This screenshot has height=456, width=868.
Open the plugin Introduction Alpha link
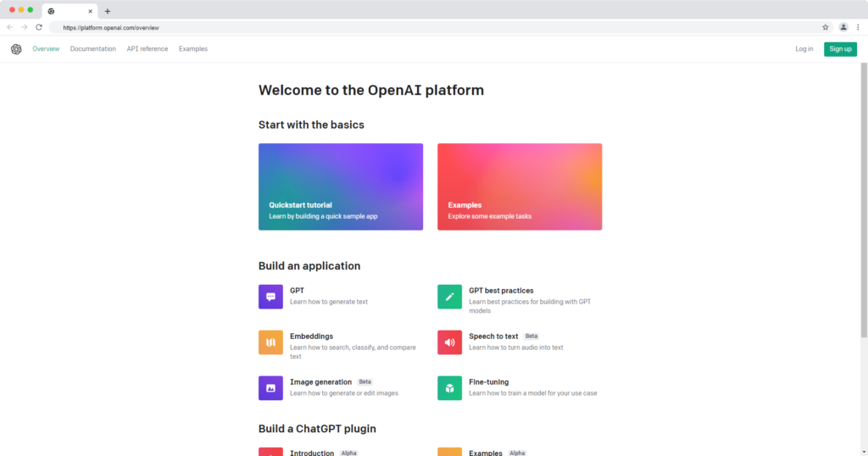(312, 453)
